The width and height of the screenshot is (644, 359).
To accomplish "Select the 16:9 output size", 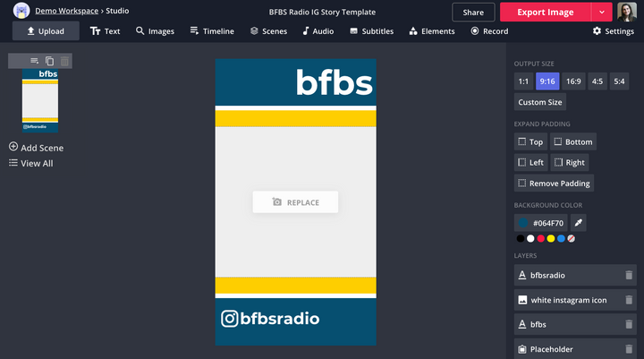I will tap(573, 81).
